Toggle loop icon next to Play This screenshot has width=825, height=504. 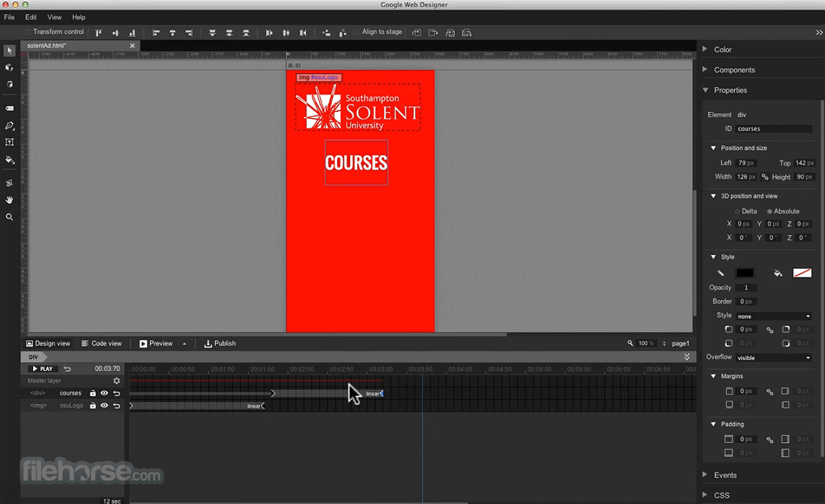67,369
